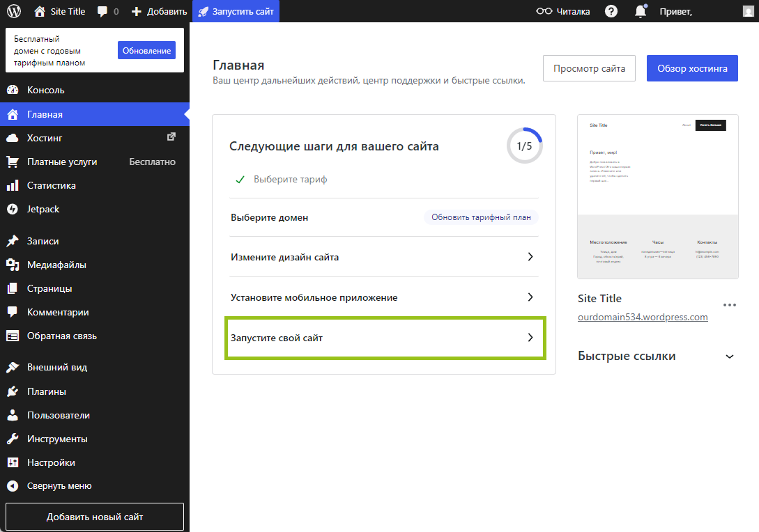Open the help question mark icon
The image size is (759, 532).
click(x=611, y=11)
